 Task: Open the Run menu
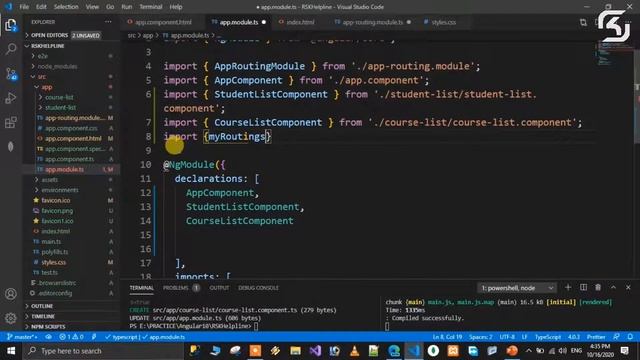point(127,7)
